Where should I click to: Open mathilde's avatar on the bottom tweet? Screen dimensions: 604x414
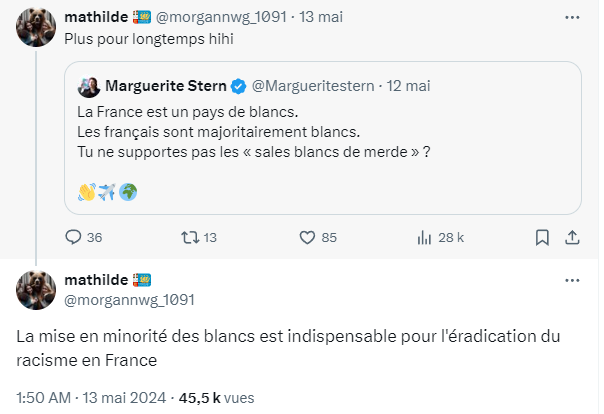point(36,289)
